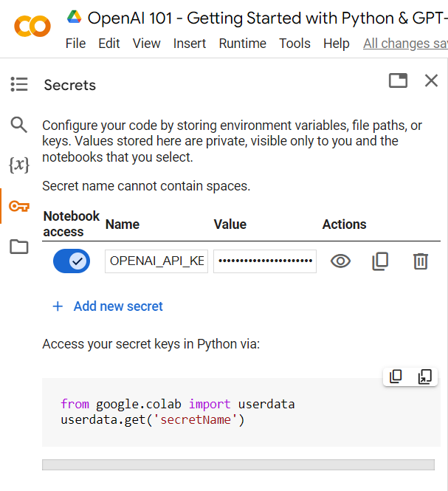Click Add new secret link

point(118,306)
